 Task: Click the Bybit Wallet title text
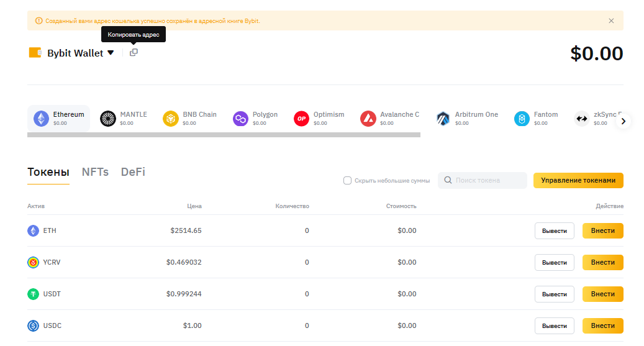pyautogui.click(x=75, y=53)
